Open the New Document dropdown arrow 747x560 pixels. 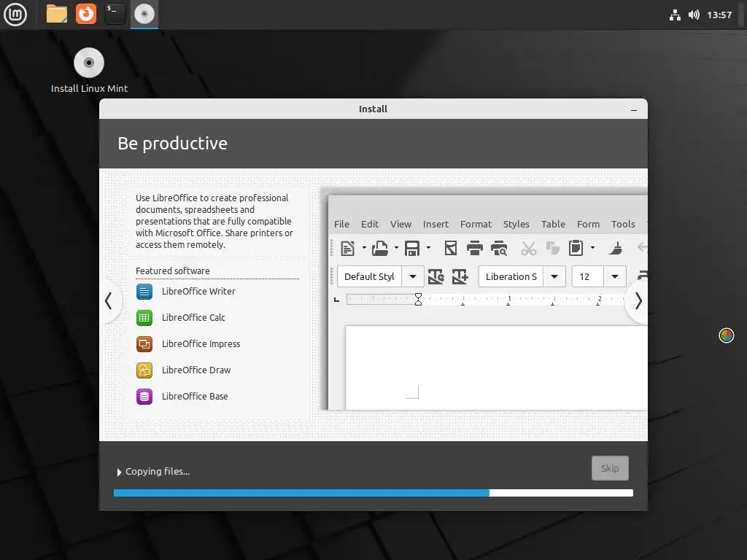[x=364, y=248]
